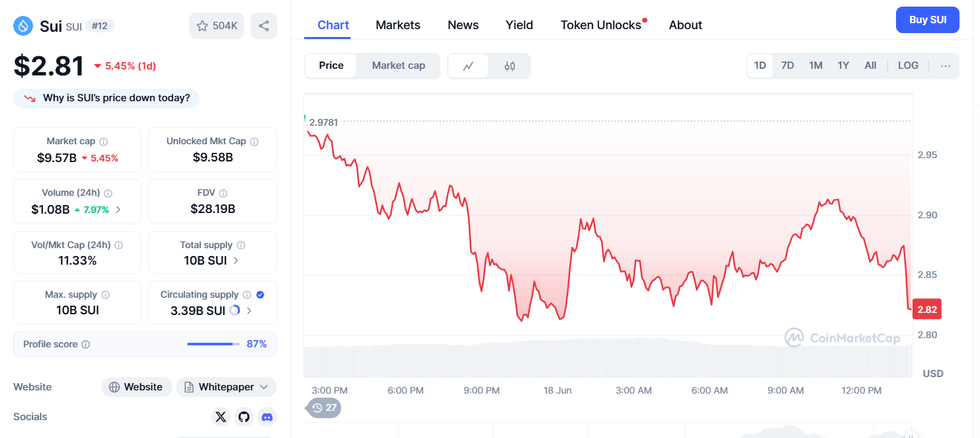The image size is (980, 438).
Task: Click Max. supply info icon
Action: 106,295
